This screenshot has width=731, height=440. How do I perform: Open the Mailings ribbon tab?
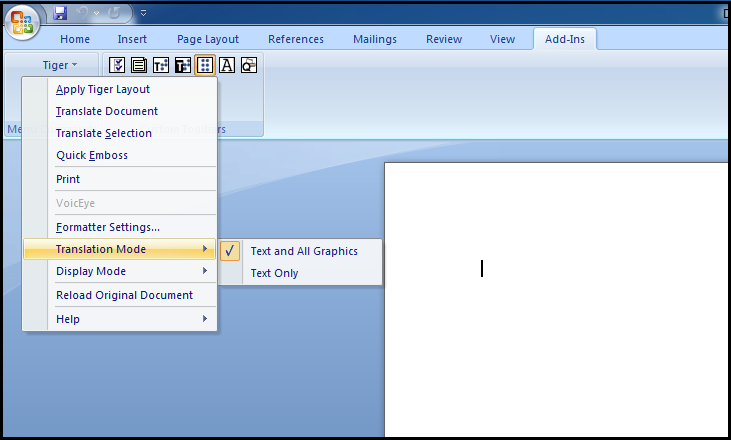pyautogui.click(x=375, y=39)
